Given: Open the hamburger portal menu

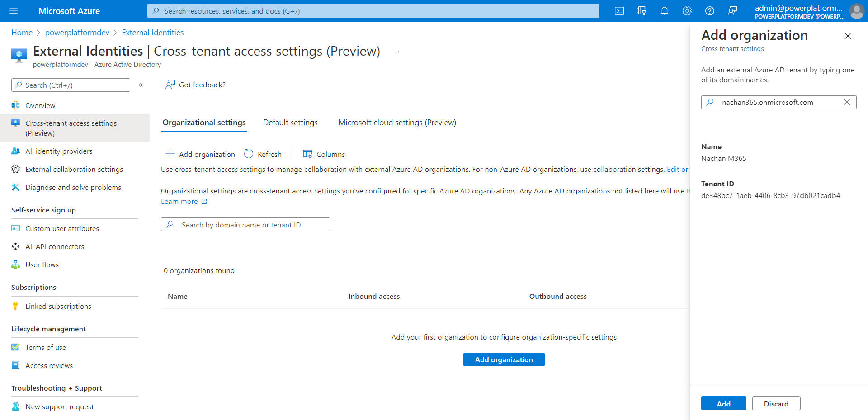Looking at the screenshot, I should (x=14, y=11).
